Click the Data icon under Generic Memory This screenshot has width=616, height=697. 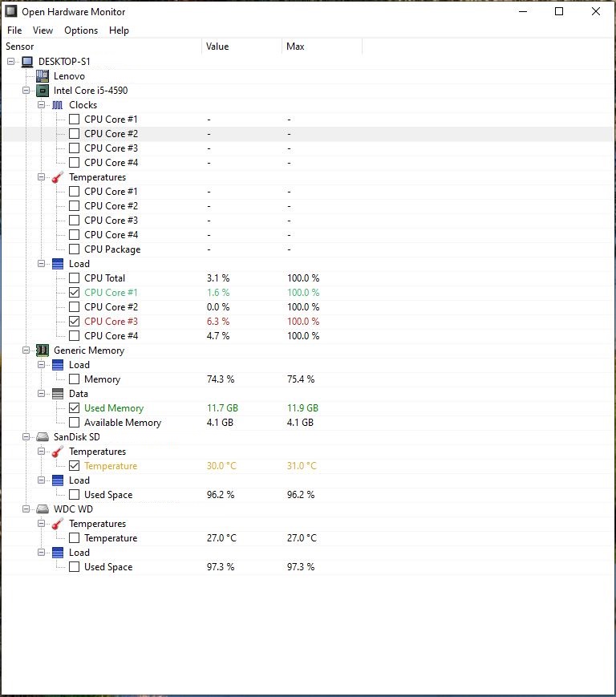tap(58, 394)
